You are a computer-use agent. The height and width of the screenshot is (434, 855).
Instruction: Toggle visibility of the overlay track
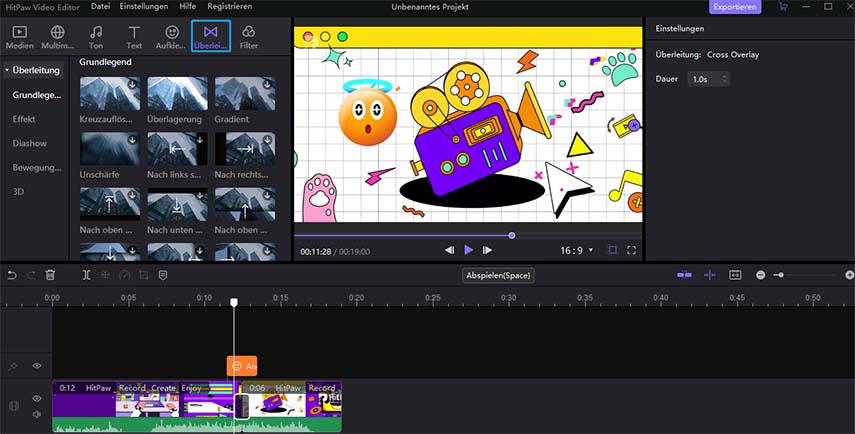point(37,366)
